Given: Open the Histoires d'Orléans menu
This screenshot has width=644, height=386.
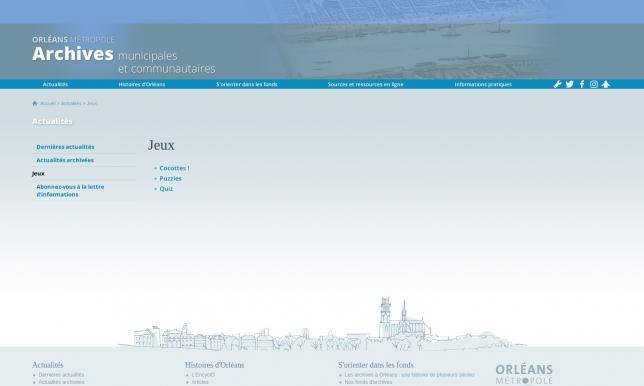Looking at the screenshot, I should click(142, 85).
